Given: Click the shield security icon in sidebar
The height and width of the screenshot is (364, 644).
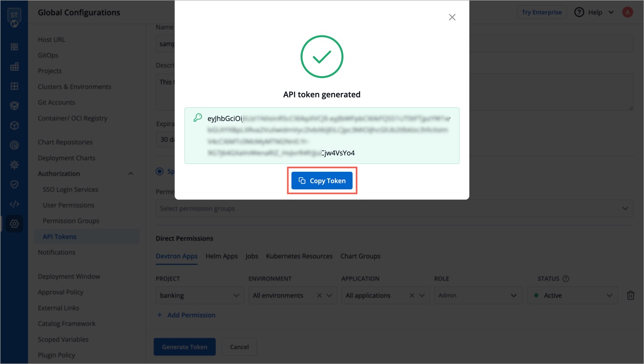Looking at the screenshot, I should [14, 184].
